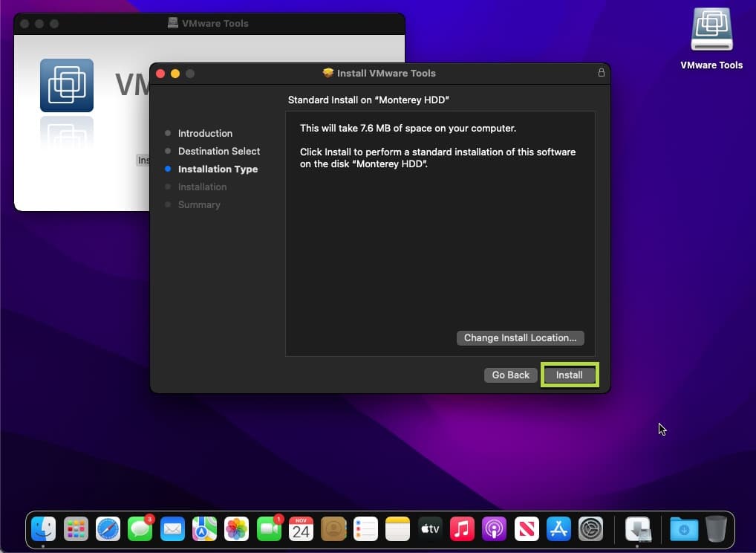756x553 pixels.
Task: Open System Preferences from the Dock
Action: point(590,528)
